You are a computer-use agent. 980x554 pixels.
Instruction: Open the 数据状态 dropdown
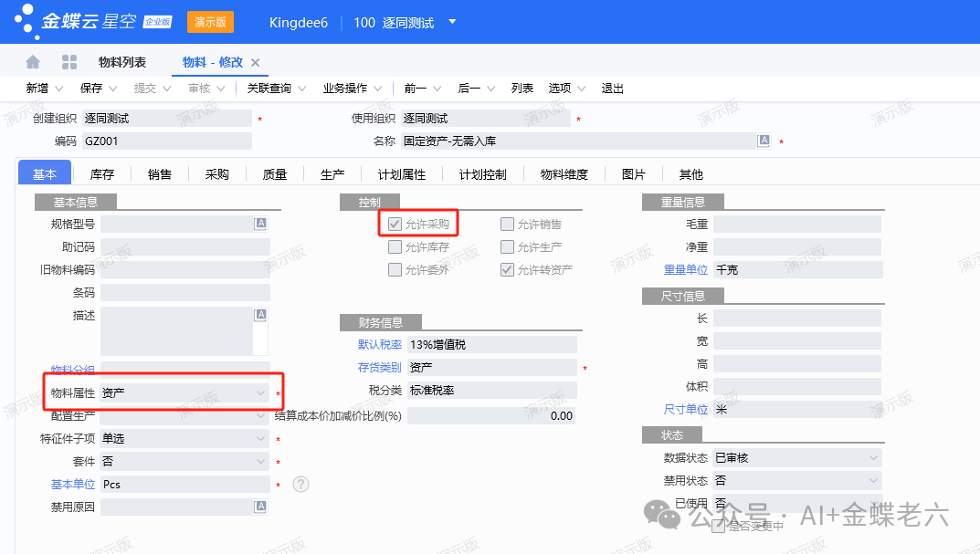[x=872, y=457]
